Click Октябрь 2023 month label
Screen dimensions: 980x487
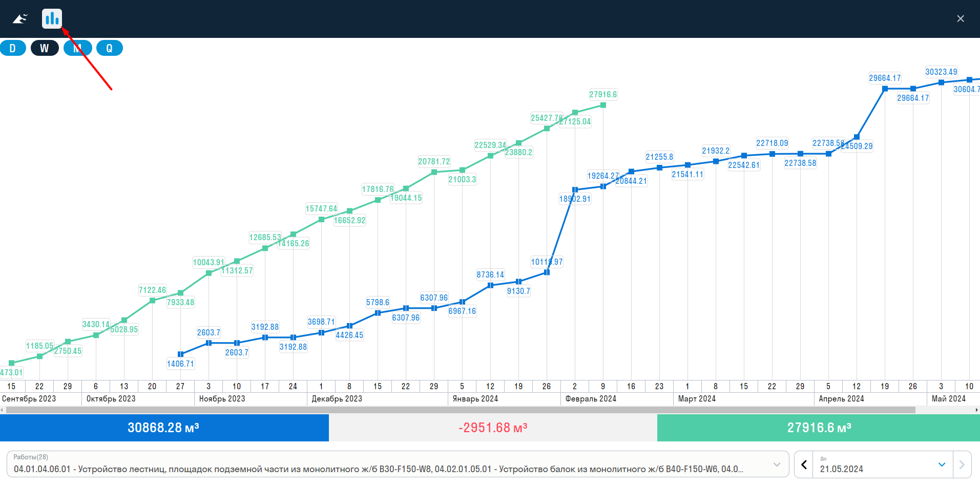111,398
